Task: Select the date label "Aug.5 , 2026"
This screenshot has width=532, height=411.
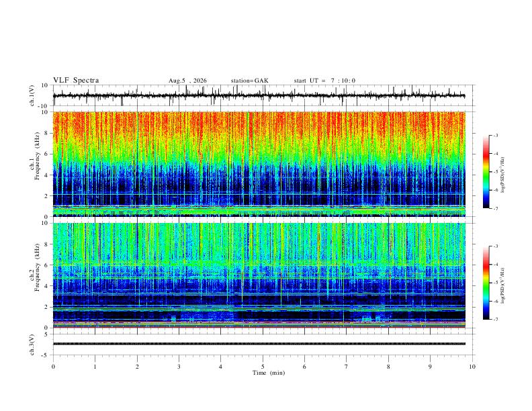Action: point(187,81)
